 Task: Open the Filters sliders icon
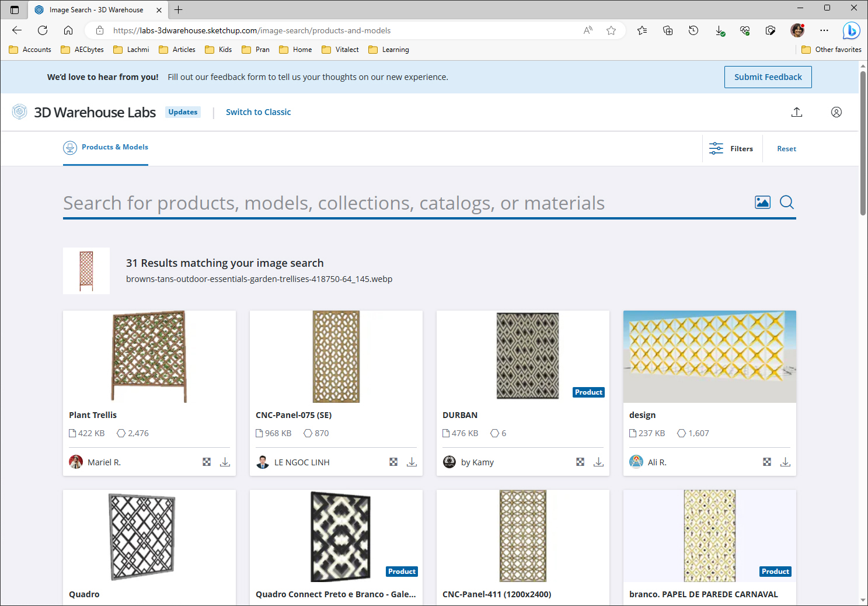[x=716, y=148]
